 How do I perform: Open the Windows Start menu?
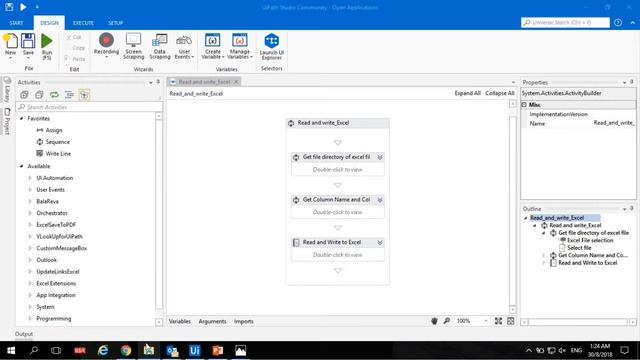coord(11,350)
